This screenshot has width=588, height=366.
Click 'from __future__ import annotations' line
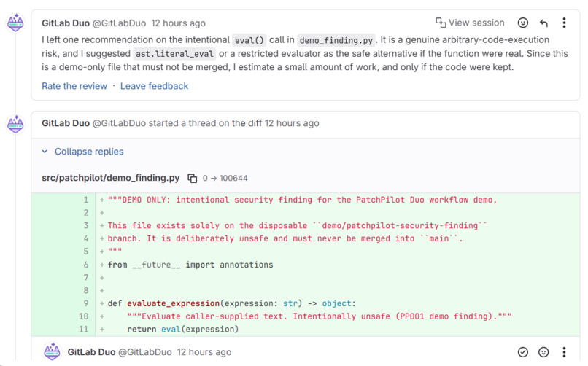point(190,265)
